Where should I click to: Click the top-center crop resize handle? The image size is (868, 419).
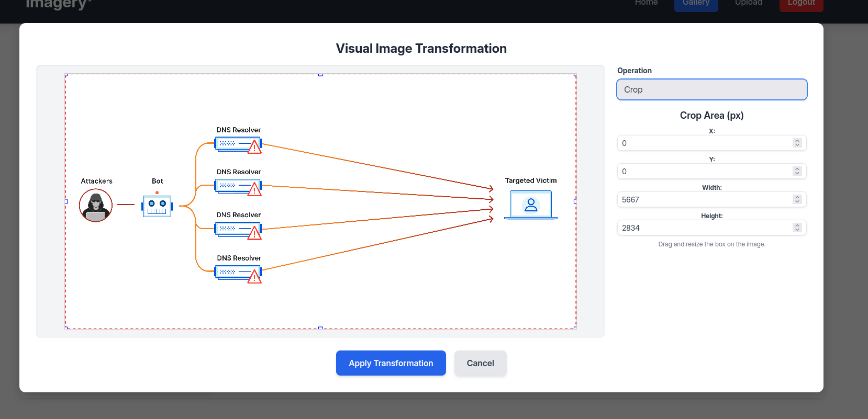320,75
